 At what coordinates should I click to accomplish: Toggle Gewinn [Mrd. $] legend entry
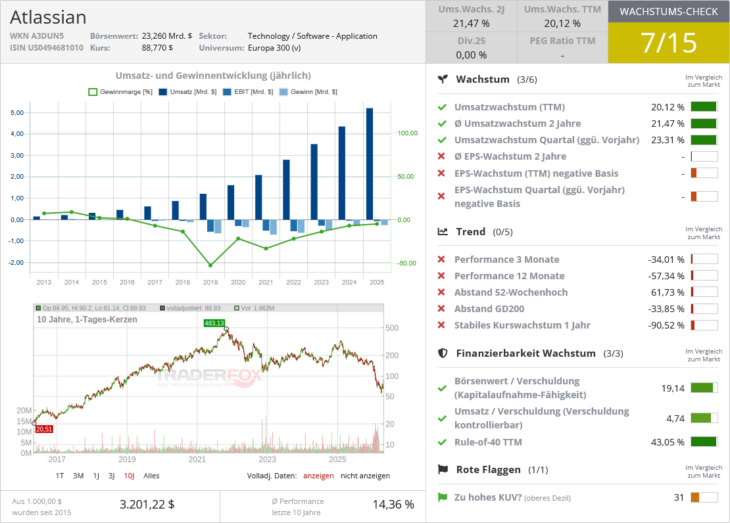309,92
